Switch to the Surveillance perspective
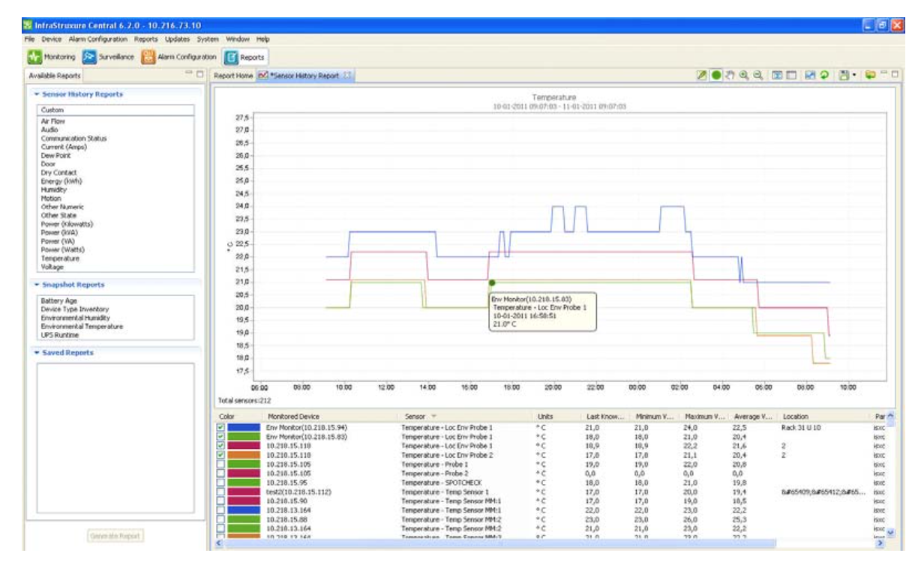Screen dimensions: 924x568 (107, 56)
